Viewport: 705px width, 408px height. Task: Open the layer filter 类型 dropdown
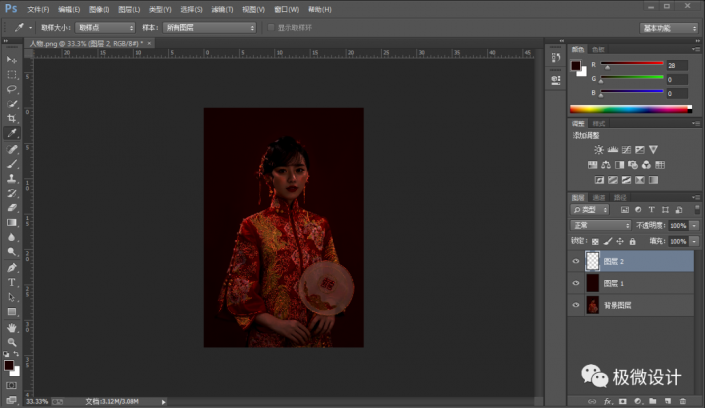(590, 210)
